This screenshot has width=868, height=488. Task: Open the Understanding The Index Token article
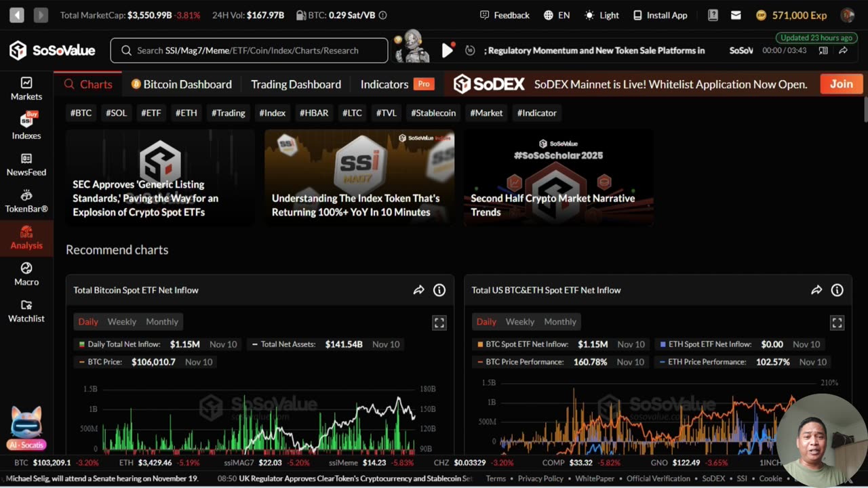point(359,178)
